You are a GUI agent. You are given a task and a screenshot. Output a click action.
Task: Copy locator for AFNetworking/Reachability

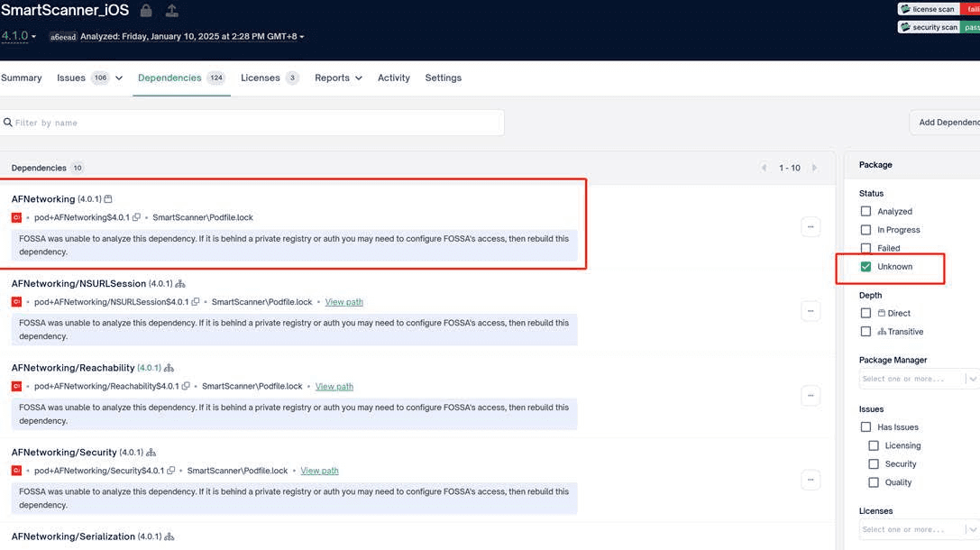point(186,386)
